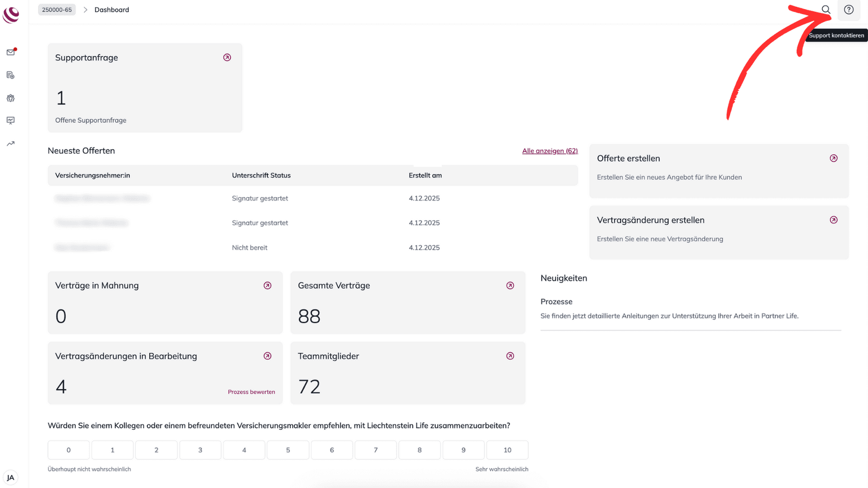The image size is (868, 488).
Task: Click the Alle anzeigen (62) link
Action: [549, 151]
